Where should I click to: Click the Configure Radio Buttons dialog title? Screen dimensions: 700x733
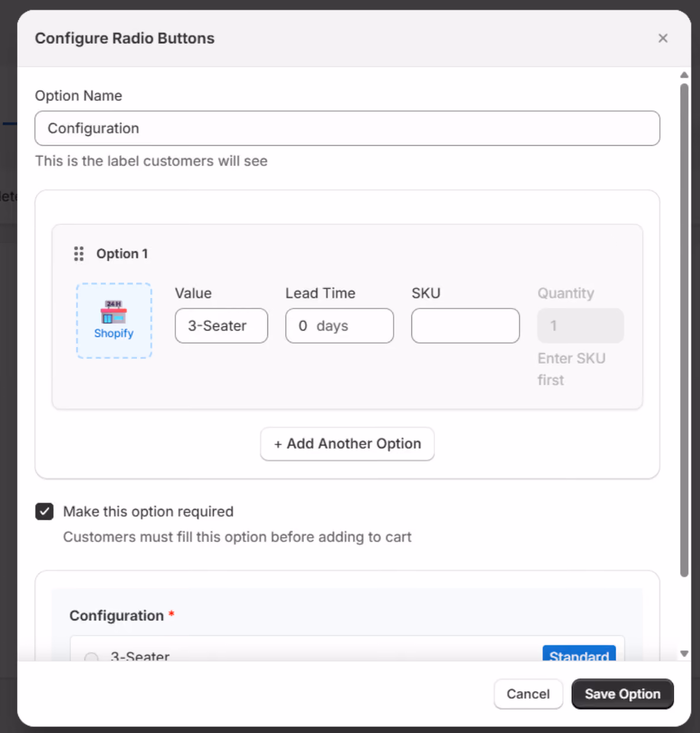125,38
